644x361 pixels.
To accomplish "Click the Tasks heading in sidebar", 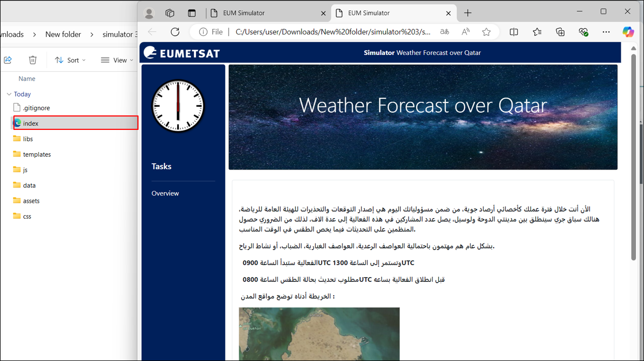I will (x=161, y=166).
